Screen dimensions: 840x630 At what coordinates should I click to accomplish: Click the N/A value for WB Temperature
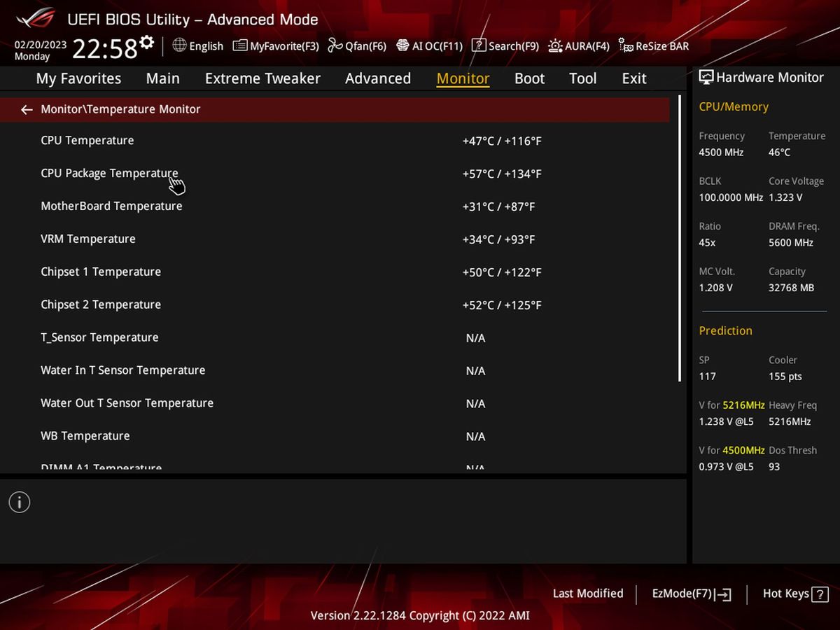pos(475,437)
